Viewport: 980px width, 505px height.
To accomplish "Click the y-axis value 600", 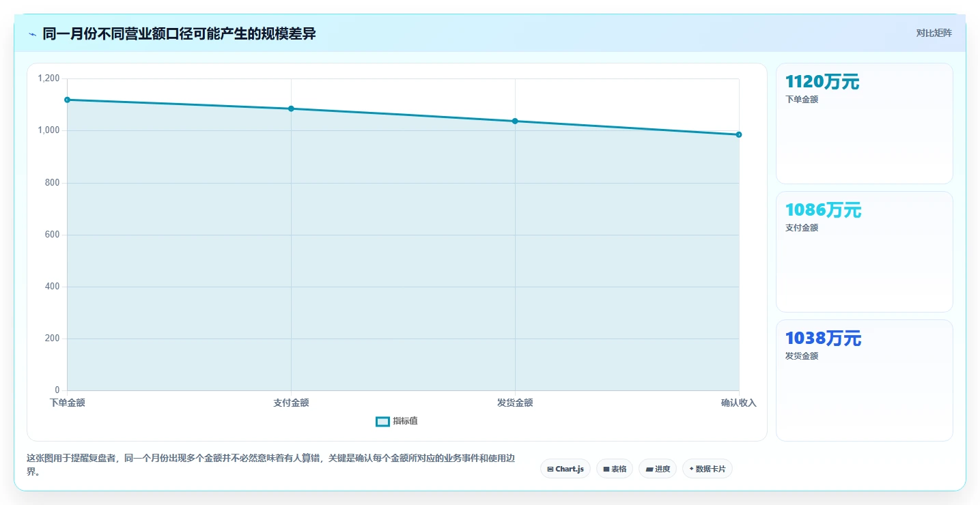I will point(53,235).
